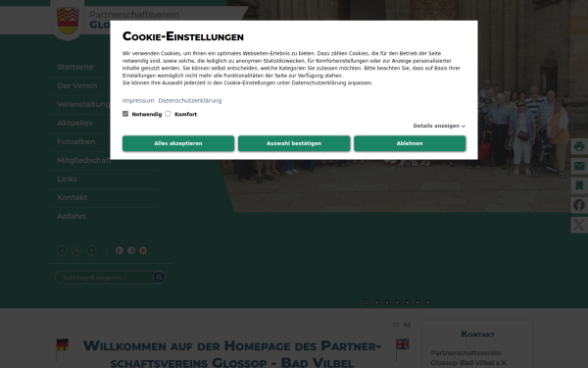The image size is (588, 368).
Task: Open the Veranstaltungen menu item
Action: pos(83,104)
